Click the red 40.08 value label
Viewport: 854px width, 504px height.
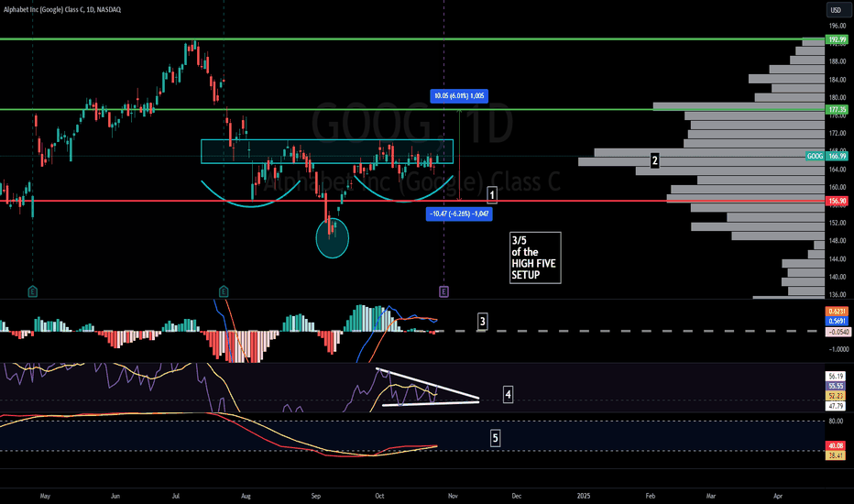[x=836, y=445]
